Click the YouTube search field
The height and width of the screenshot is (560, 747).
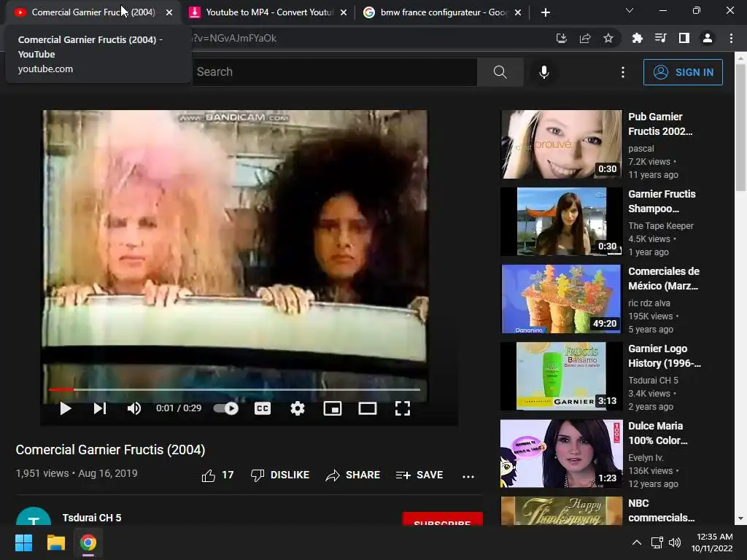click(x=334, y=72)
